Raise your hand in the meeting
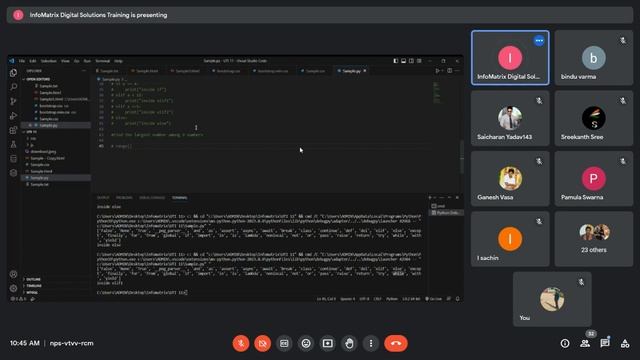Screen dimensions: 640x360 click(349, 343)
